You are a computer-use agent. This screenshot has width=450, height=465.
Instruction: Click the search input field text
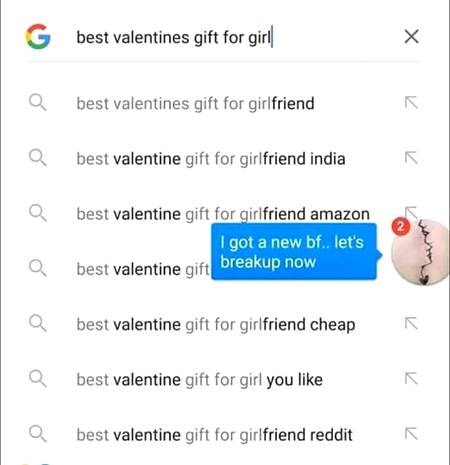[x=174, y=37]
